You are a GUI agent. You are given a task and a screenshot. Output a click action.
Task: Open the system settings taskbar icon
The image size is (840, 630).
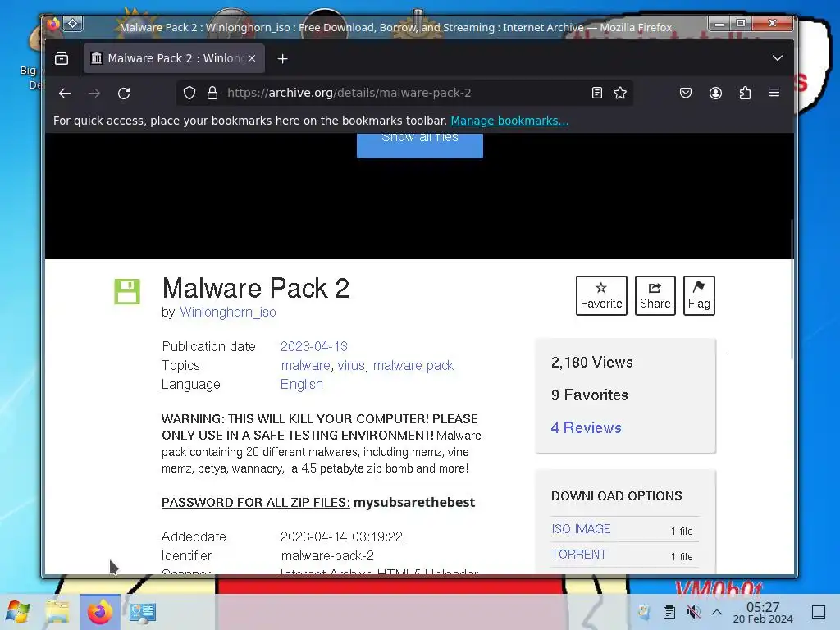click(143, 612)
